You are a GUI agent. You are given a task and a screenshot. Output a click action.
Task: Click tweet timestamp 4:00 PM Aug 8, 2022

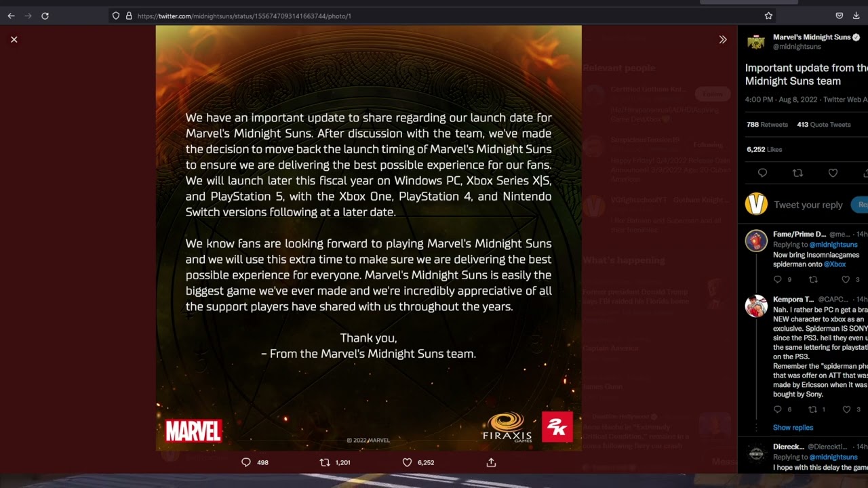(782, 100)
